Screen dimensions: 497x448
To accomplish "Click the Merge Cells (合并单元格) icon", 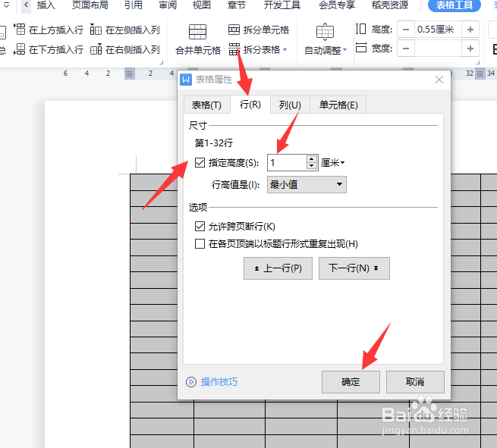I will (197, 32).
